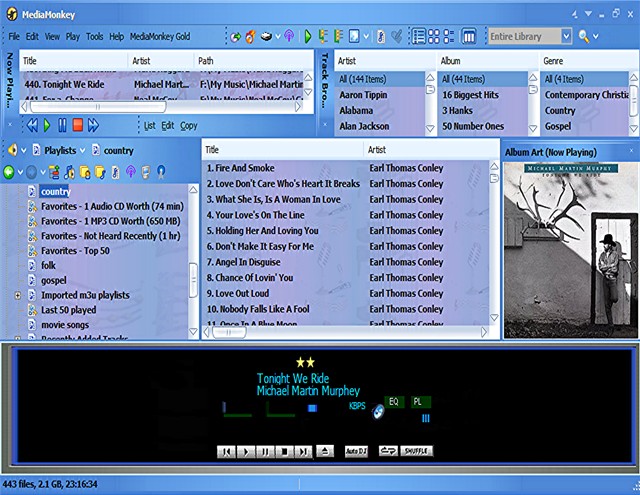The image size is (640, 495).
Task: Click the Copy button in Now Playing
Action: click(189, 126)
